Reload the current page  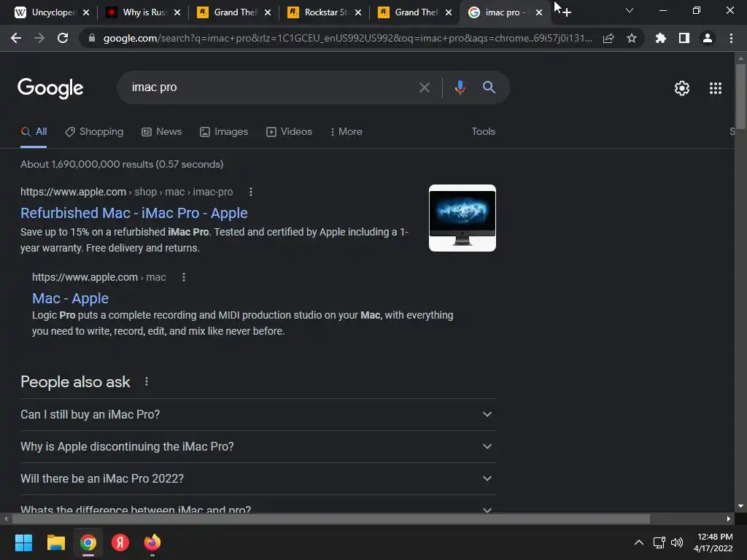click(63, 38)
